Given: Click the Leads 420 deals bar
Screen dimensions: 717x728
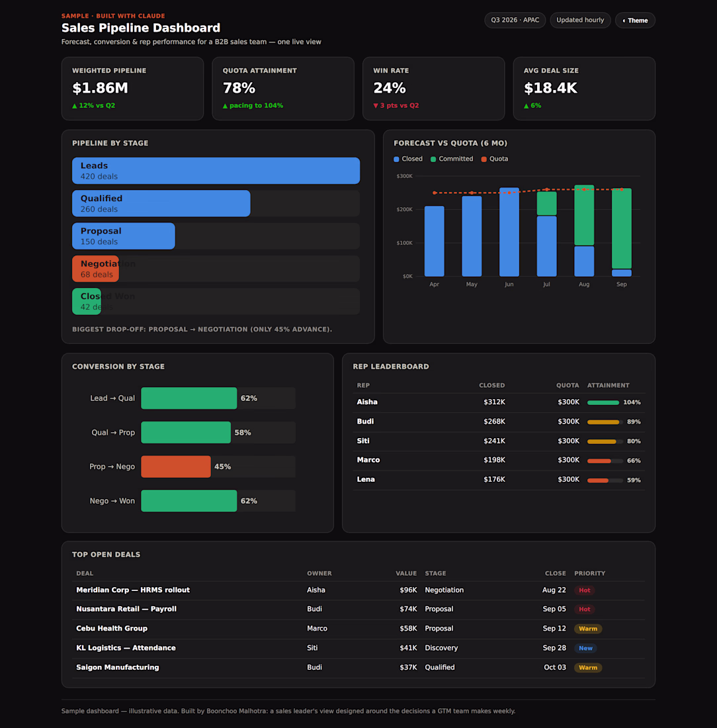Looking at the screenshot, I should click(216, 171).
